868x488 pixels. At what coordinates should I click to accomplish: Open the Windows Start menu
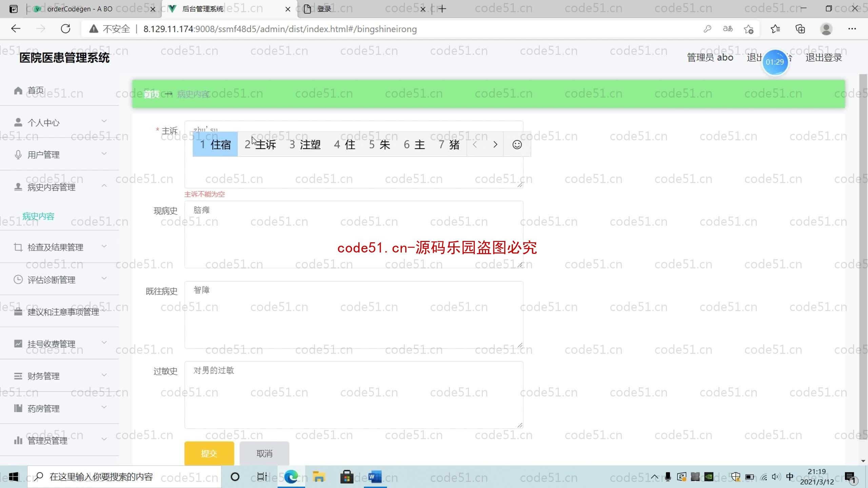14,477
